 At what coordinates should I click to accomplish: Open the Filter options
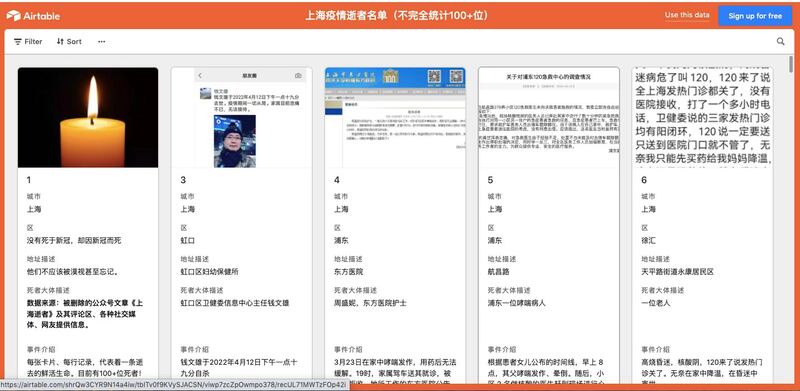coord(28,42)
